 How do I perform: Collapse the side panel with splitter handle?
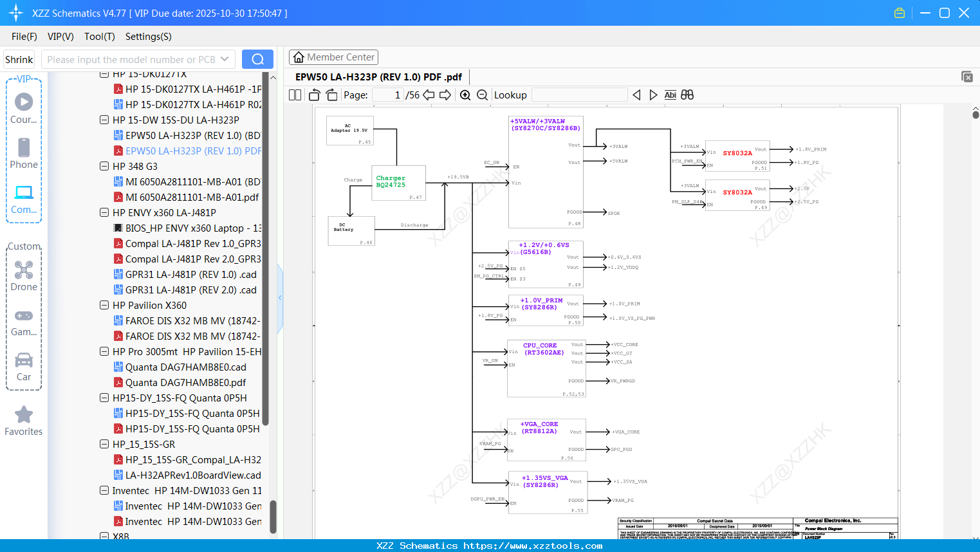click(x=280, y=298)
